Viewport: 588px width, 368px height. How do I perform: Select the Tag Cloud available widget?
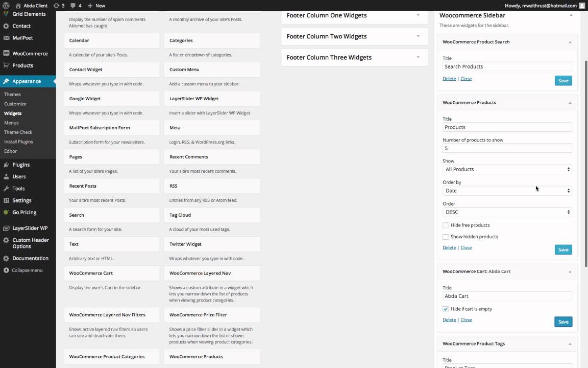[212, 215]
